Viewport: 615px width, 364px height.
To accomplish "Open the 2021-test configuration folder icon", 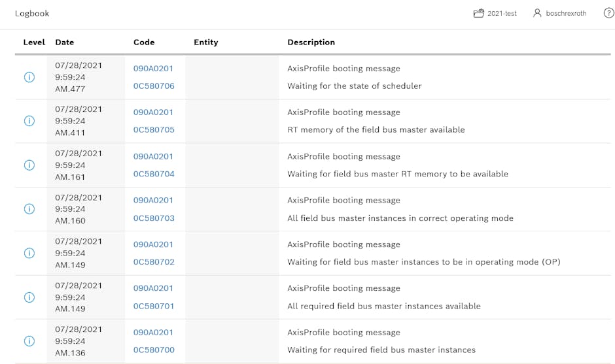I will coord(478,13).
